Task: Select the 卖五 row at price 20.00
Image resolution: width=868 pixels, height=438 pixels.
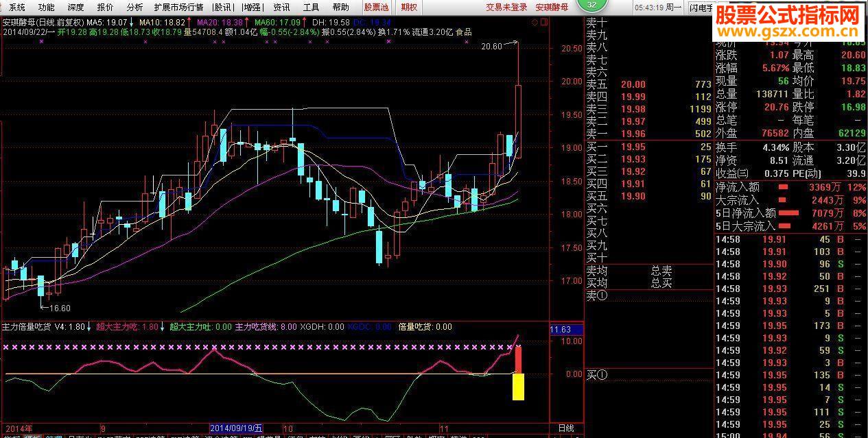Action: point(648,84)
